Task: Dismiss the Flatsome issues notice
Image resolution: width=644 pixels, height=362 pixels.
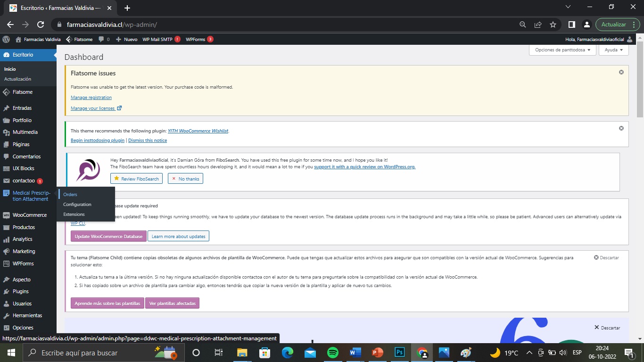Action: (621, 72)
